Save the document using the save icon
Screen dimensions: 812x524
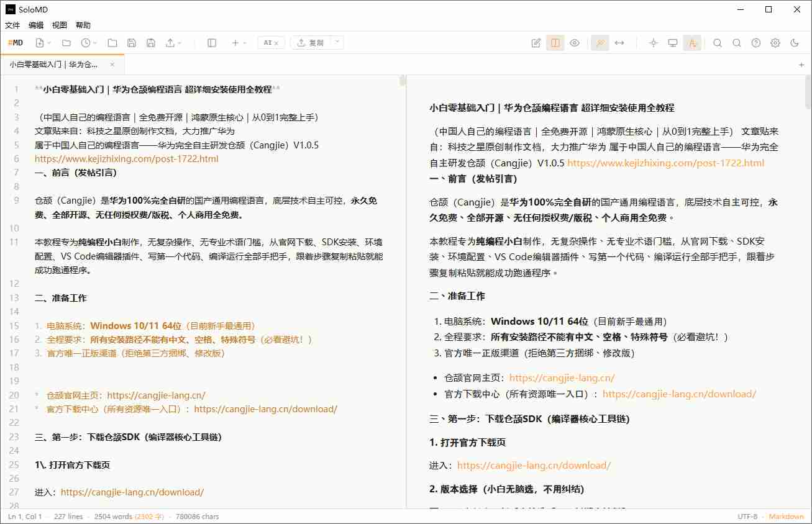pos(131,42)
